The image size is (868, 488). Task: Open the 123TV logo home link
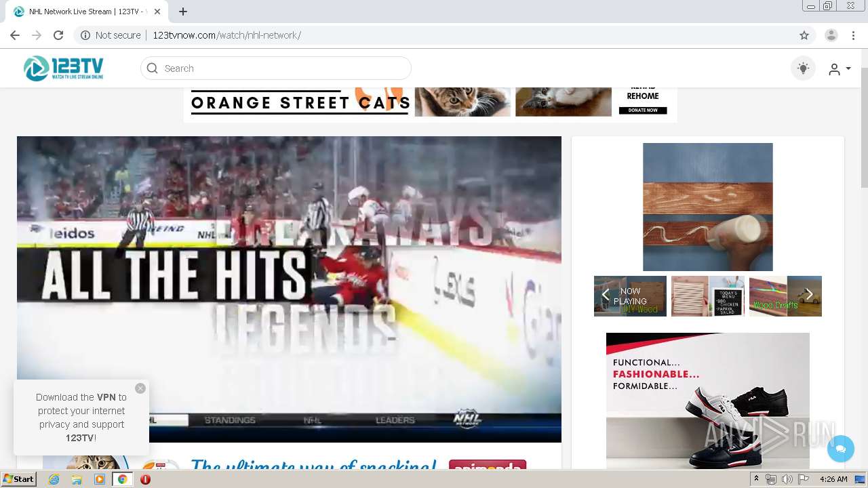(63, 68)
